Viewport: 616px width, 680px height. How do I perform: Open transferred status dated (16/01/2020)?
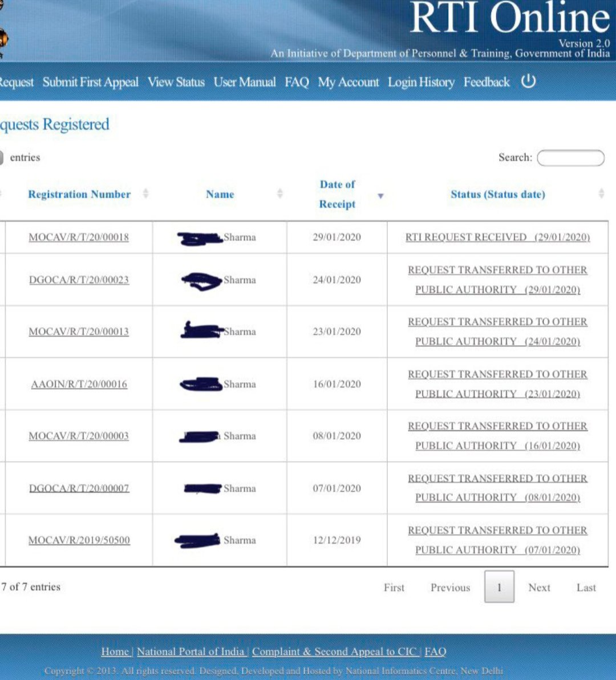pyautogui.click(x=498, y=436)
